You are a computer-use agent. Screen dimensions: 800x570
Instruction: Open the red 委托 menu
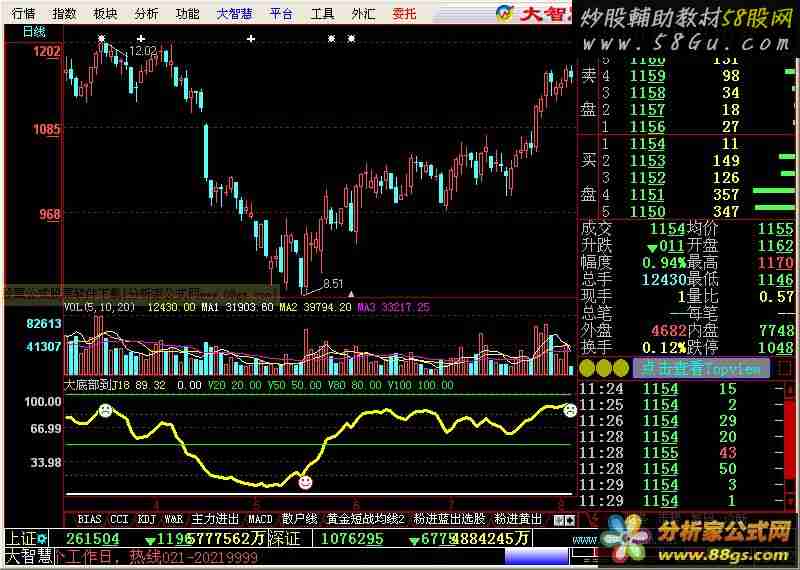point(405,14)
